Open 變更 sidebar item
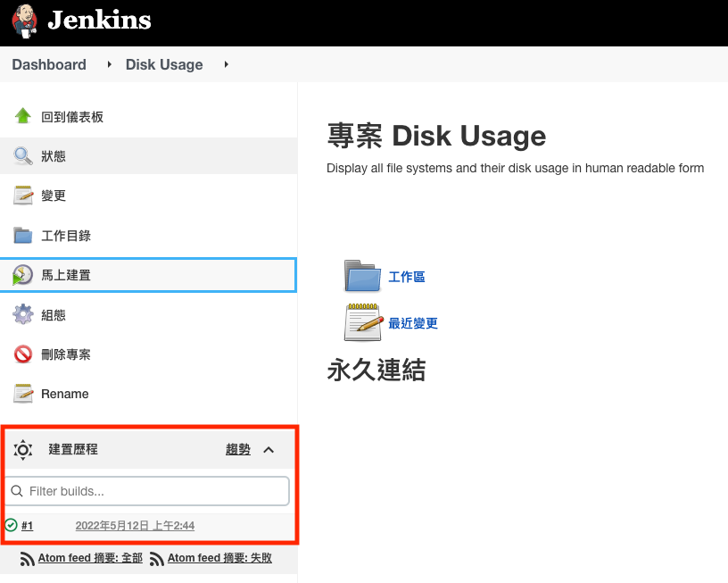Screen dimensions: 728x583 coord(54,196)
